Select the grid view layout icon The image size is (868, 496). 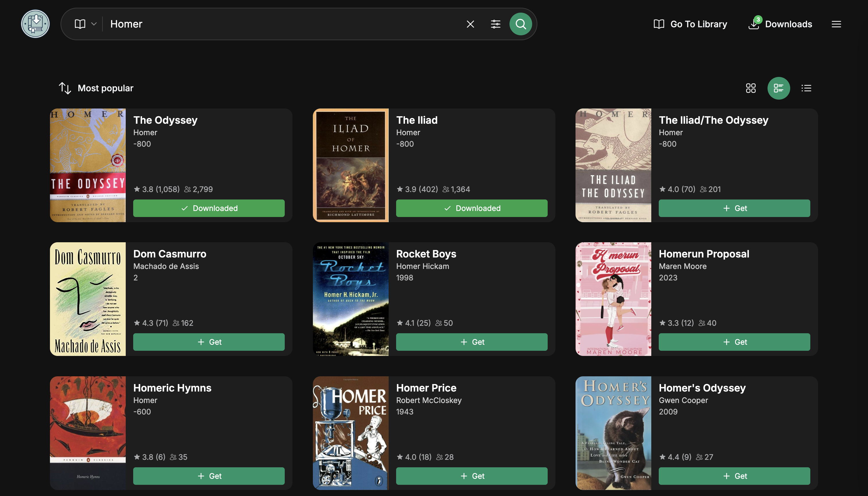pyautogui.click(x=751, y=88)
